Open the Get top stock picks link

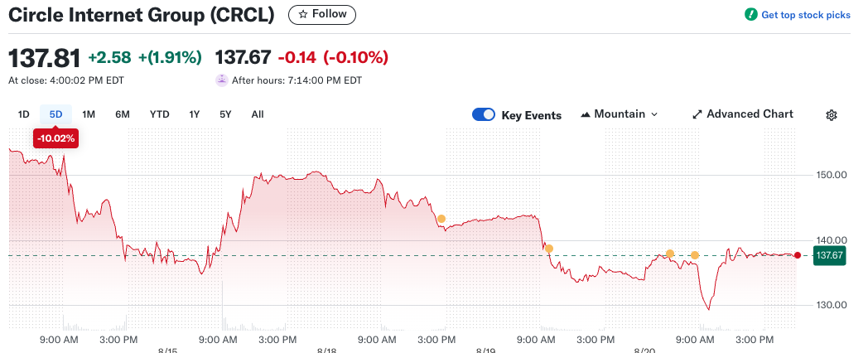point(805,15)
